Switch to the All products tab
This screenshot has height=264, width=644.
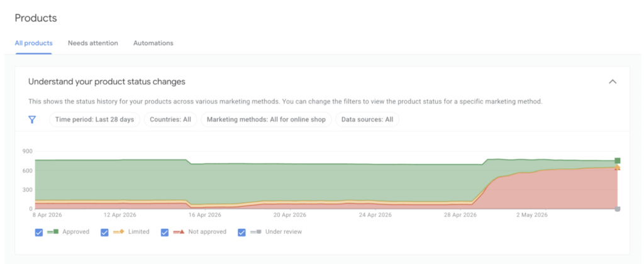[x=34, y=43]
